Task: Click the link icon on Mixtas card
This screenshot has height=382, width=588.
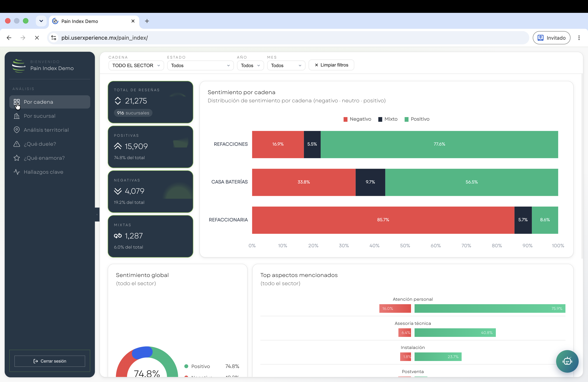Action: click(118, 236)
